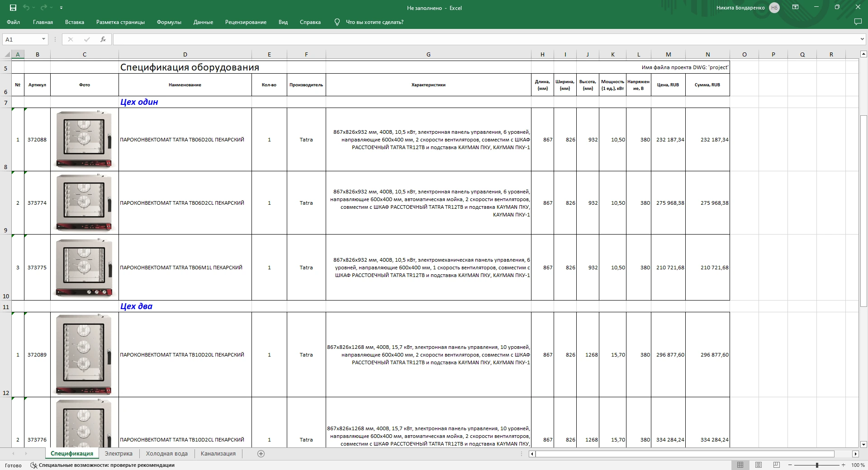Open the ribbon display options icon
868x470 pixels.
795,7
